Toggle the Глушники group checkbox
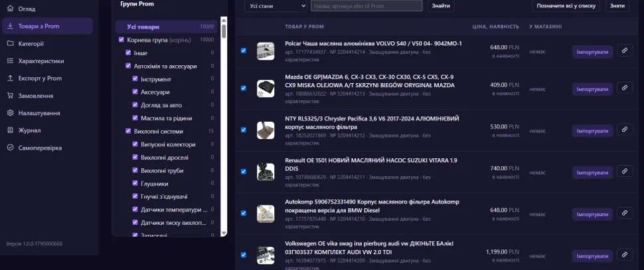Image resolution: width=644 pixels, height=270 pixels. (135, 184)
